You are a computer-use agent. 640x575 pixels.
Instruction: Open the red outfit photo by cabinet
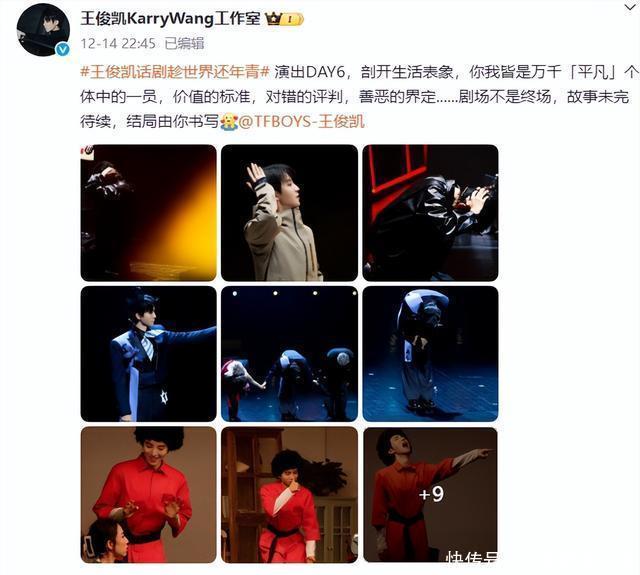(289, 495)
